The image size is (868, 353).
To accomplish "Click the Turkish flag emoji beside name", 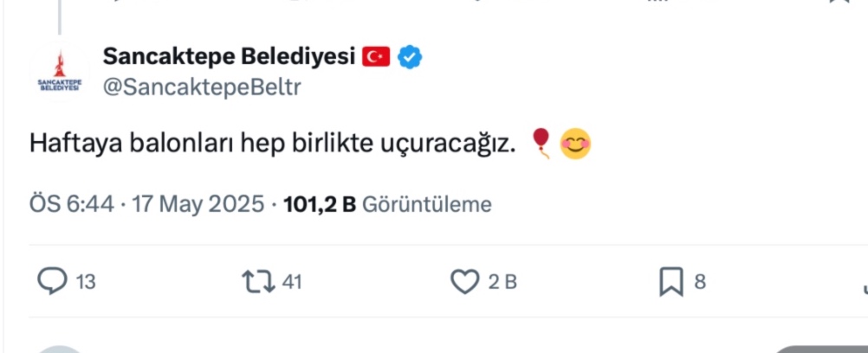I will coord(377,57).
